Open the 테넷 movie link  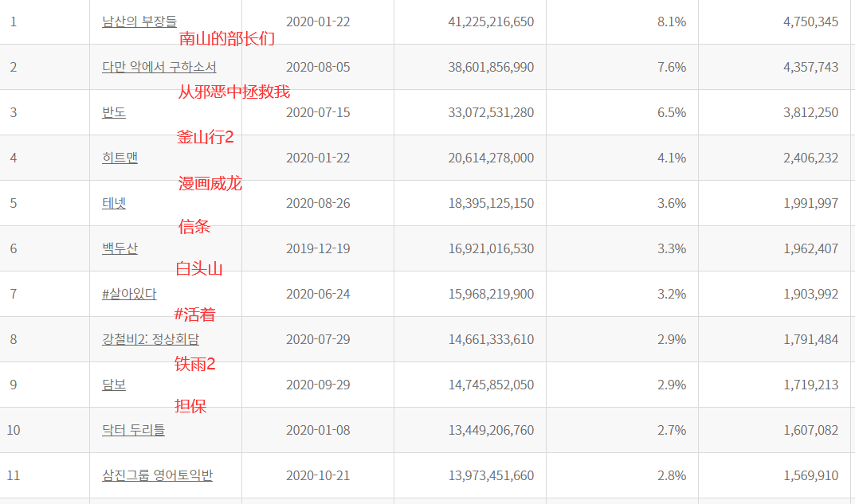coord(114,203)
